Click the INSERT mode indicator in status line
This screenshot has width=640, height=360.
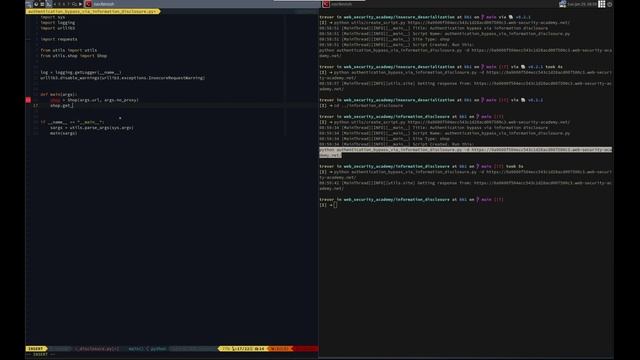click(x=36, y=349)
